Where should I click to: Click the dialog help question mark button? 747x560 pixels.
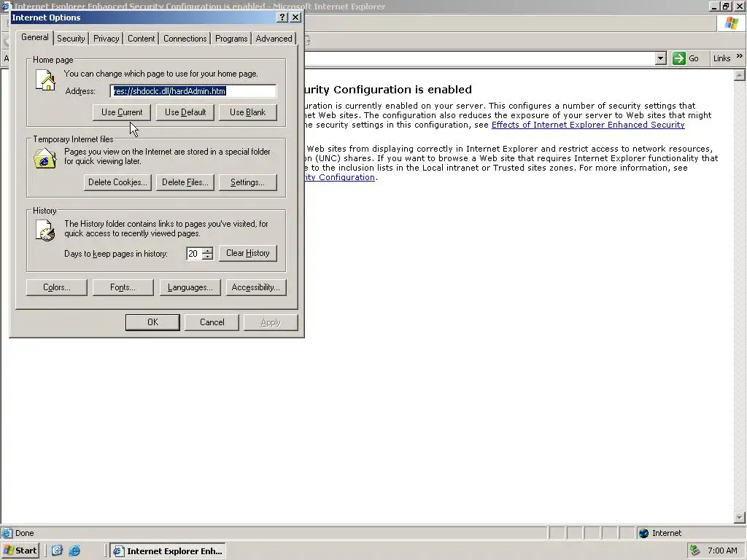[282, 17]
